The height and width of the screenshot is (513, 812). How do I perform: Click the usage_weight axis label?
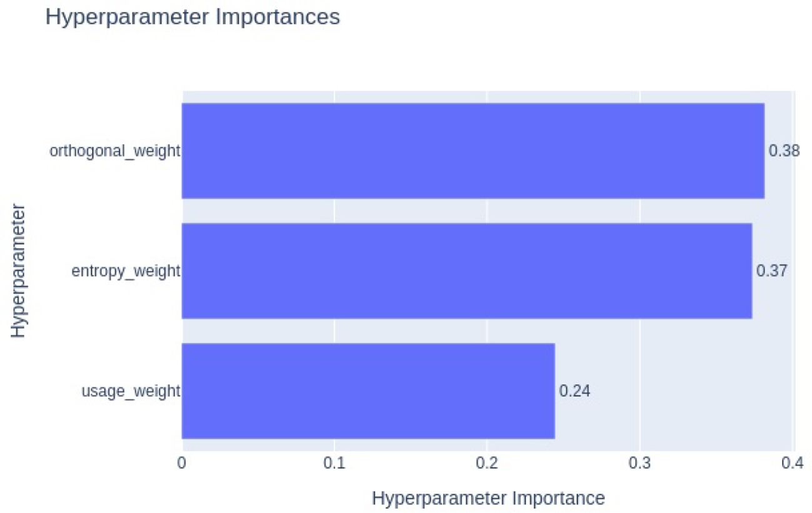(x=131, y=392)
